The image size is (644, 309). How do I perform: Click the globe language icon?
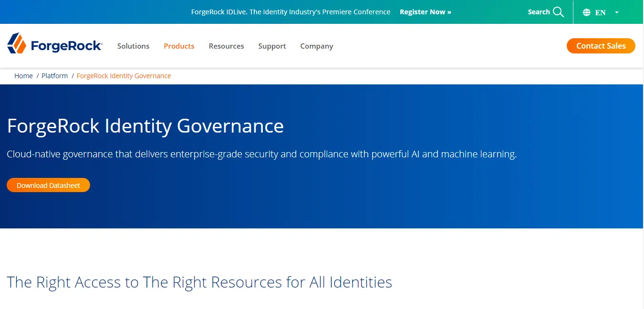(587, 12)
